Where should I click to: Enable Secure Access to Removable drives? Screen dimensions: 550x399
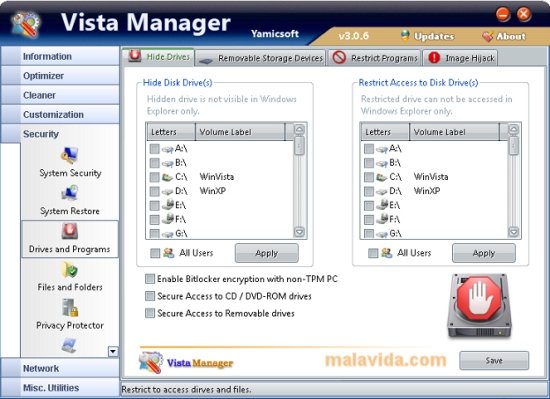coord(150,313)
